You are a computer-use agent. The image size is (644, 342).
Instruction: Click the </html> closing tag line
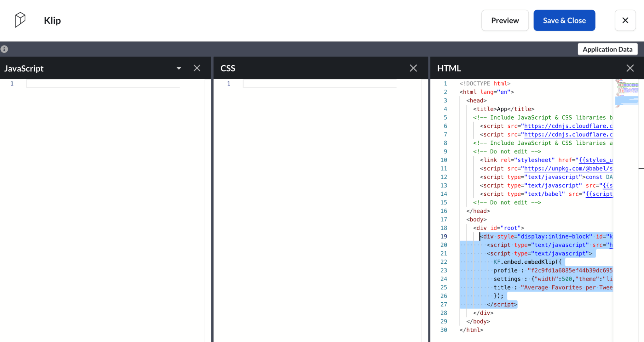pos(471,330)
